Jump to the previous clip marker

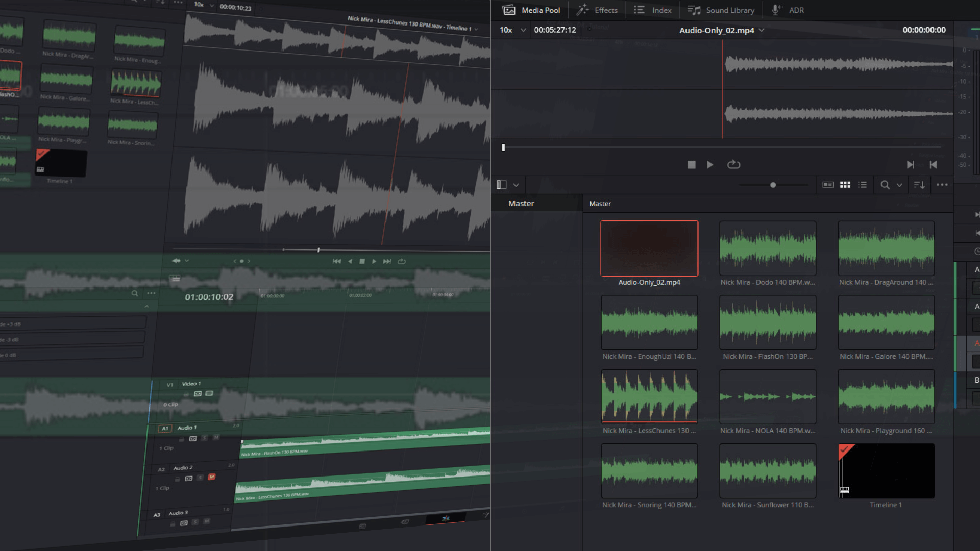(933, 165)
